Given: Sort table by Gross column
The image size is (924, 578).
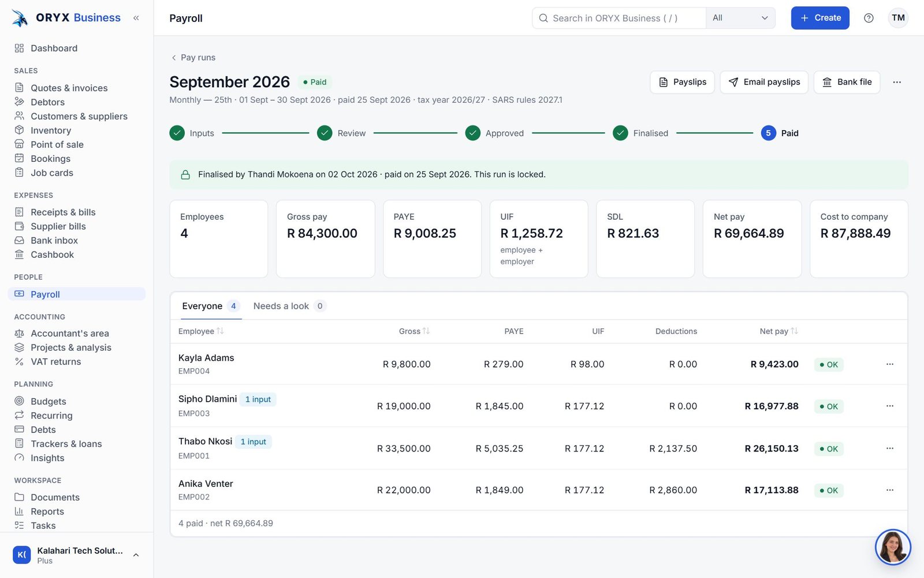Looking at the screenshot, I should coord(414,331).
